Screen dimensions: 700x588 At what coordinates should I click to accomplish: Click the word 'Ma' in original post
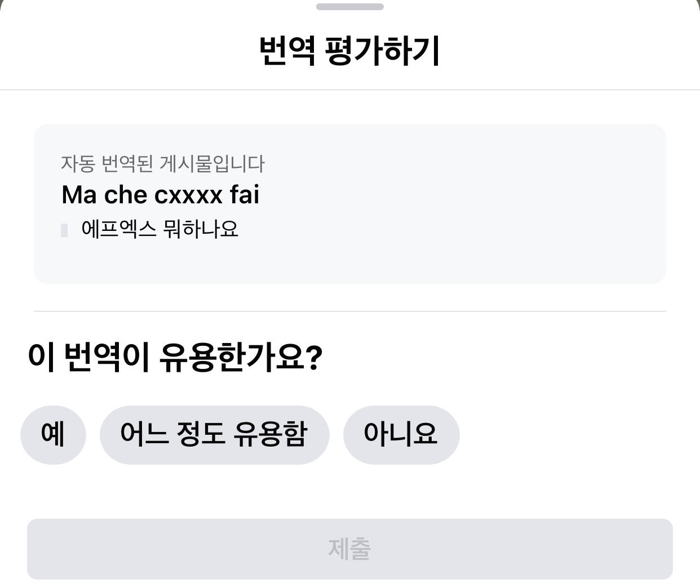79,195
